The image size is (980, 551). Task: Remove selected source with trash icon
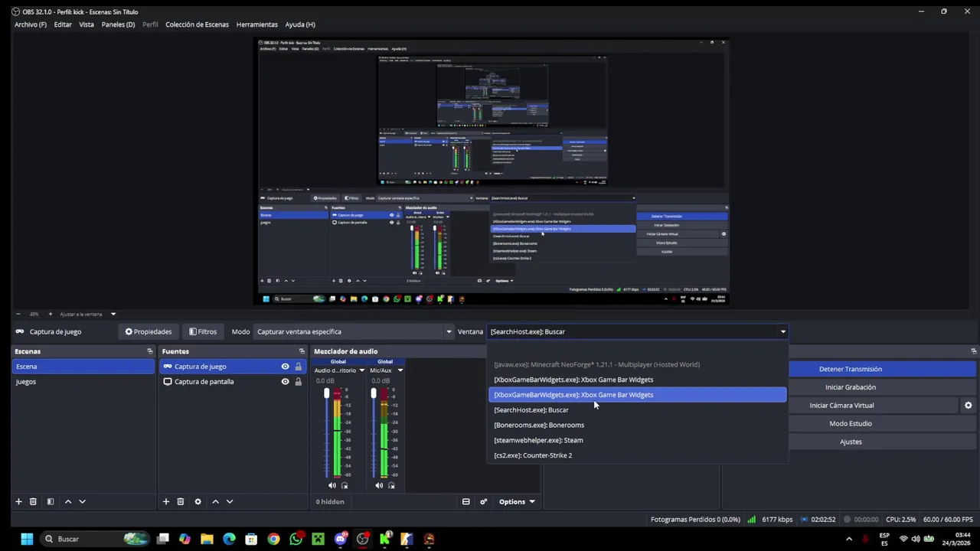(181, 501)
